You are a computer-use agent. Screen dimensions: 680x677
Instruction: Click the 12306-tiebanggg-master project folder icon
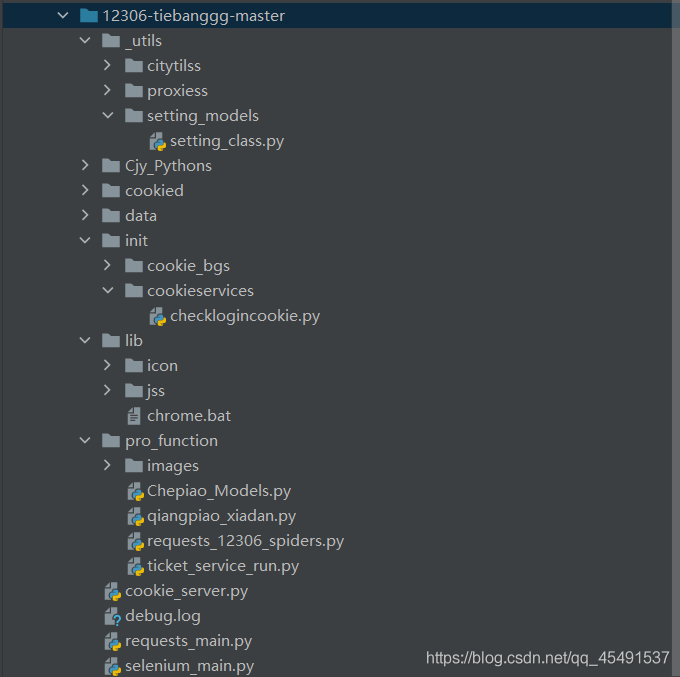click(x=89, y=16)
